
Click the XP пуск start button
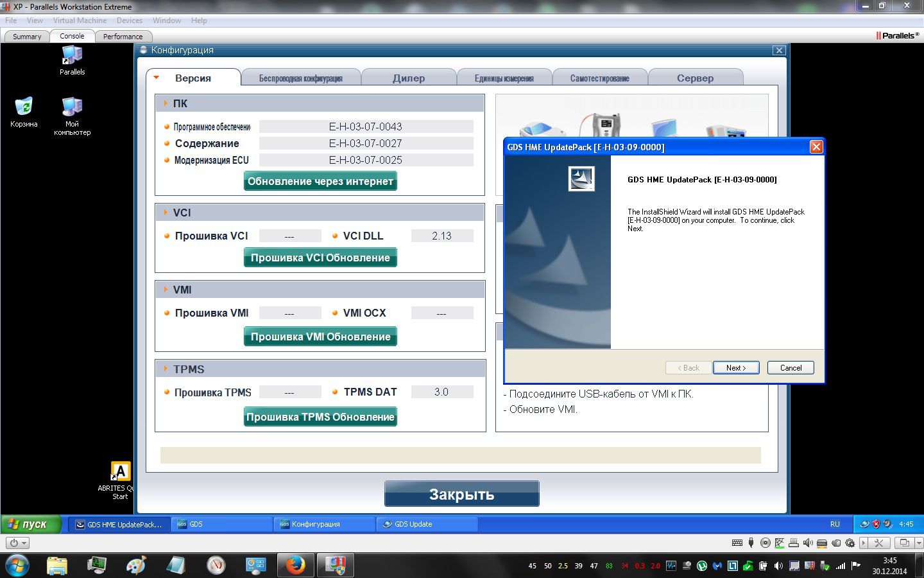[x=31, y=524]
